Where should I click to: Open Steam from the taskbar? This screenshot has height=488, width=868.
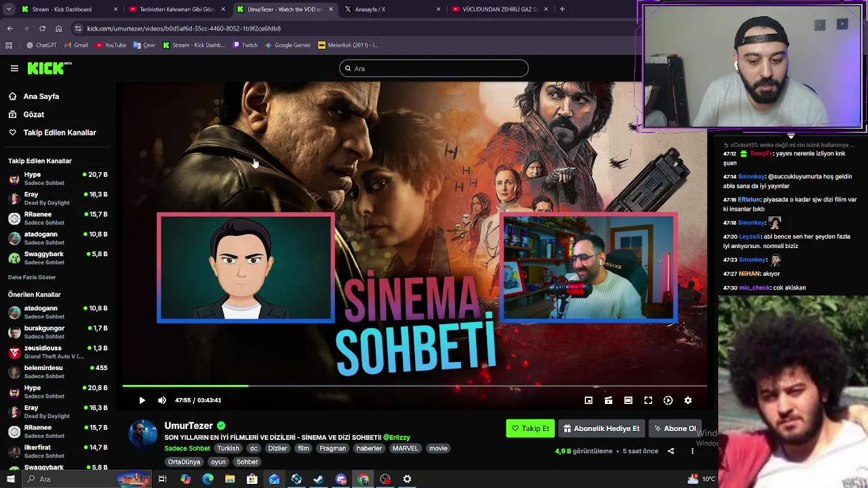(318, 479)
